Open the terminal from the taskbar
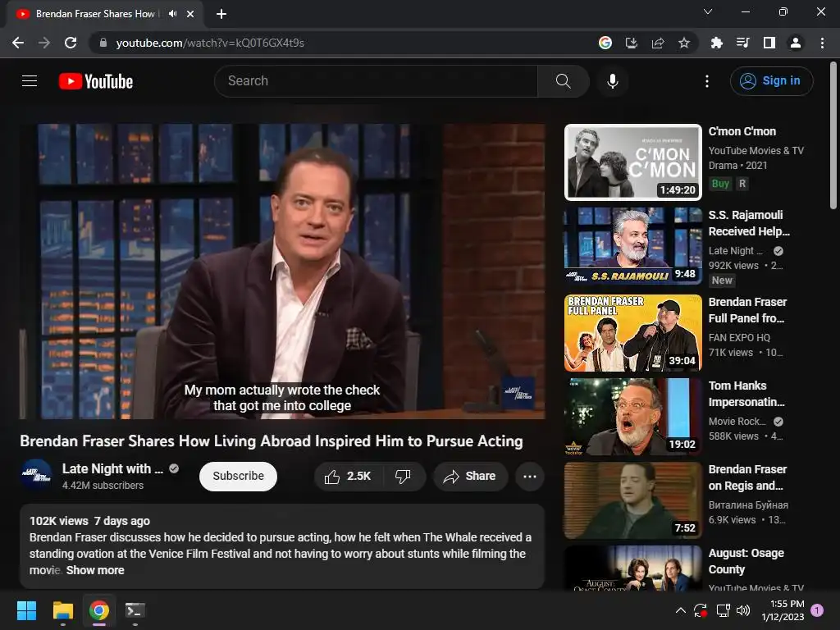Screen dimensions: 840x630 tap(135, 610)
